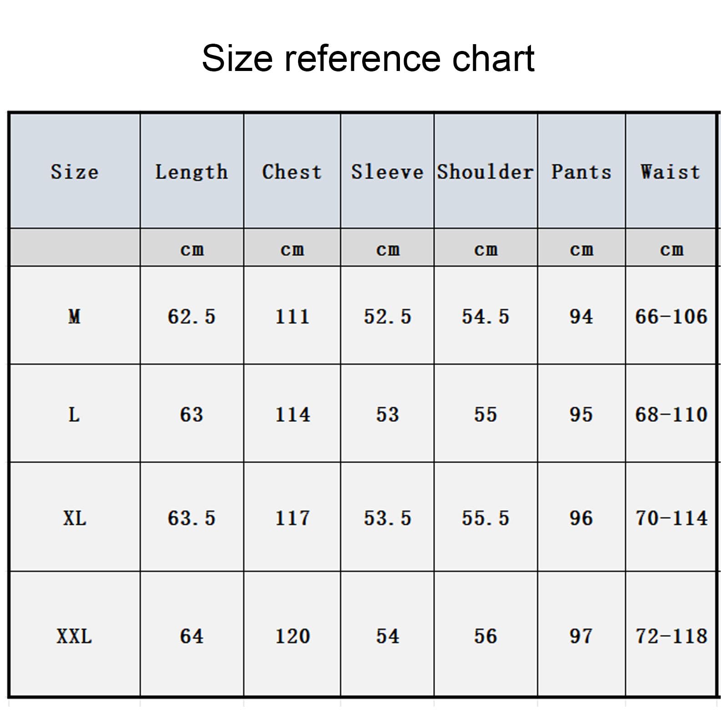Select the sleeve value 53.5
728x728 pixels.
(x=387, y=518)
